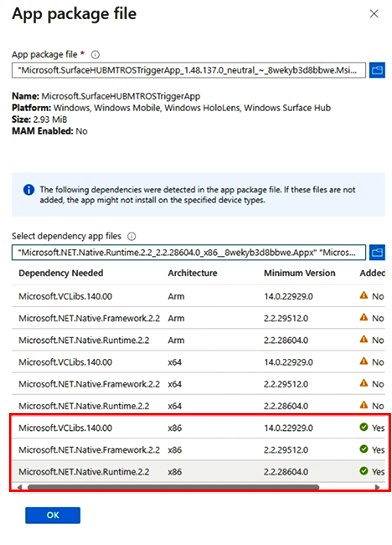Click the Added column header
Screen dimensions: 392x545
372,273
